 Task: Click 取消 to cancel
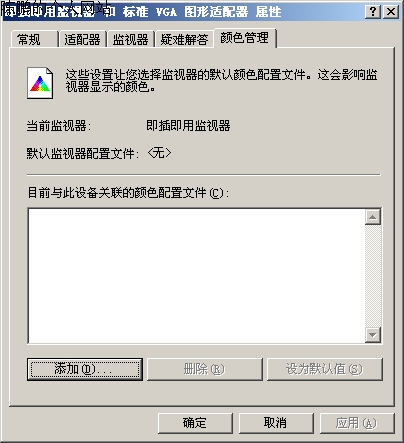pyautogui.click(x=276, y=423)
